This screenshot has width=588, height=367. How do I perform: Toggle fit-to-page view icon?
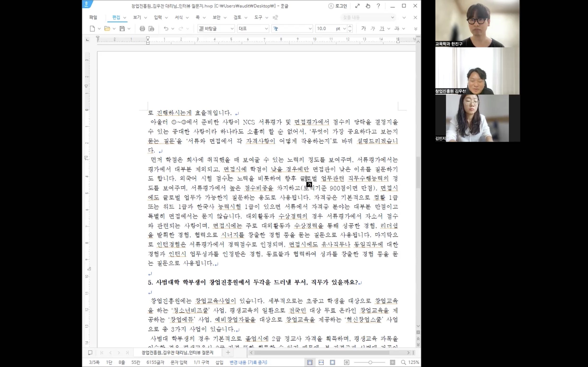tap(333, 362)
